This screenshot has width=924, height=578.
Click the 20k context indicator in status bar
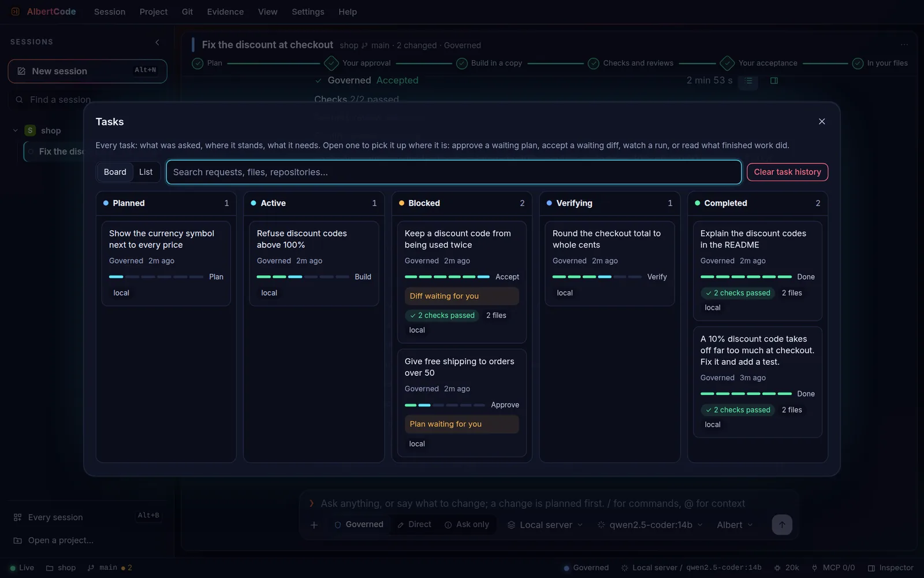(787, 568)
